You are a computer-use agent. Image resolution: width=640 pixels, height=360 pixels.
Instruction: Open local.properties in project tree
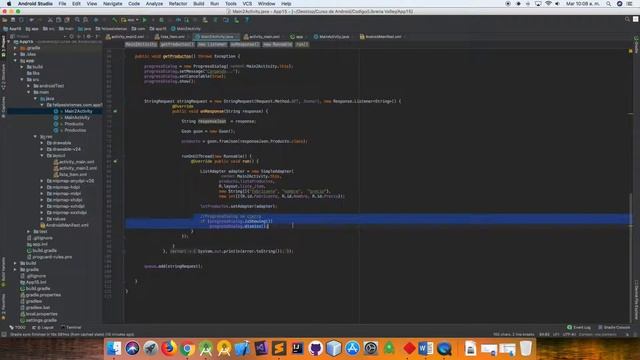point(41,314)
